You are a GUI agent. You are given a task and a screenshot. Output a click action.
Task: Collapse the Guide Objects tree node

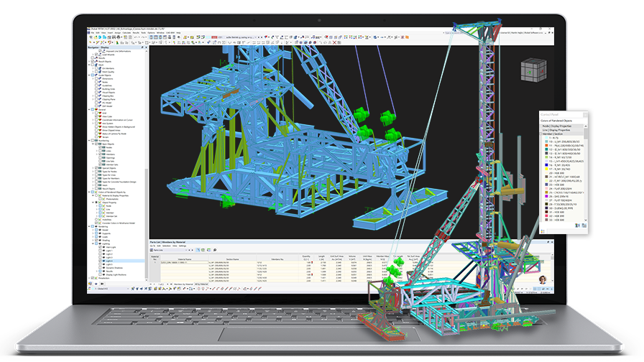coord(89,75)
